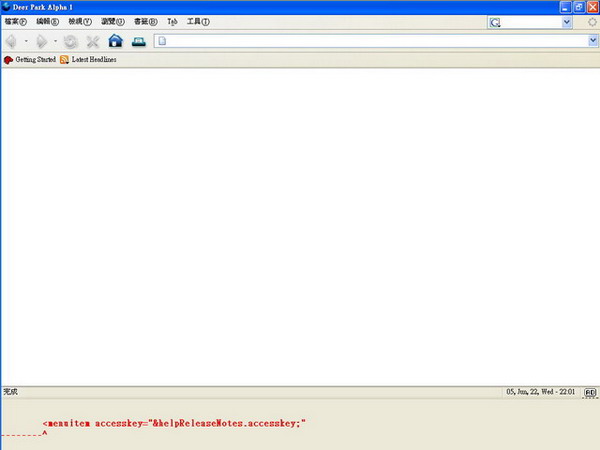Open the Forward history dropdown arrow
The height and width of the screenshot is (450, 600).
pos(55,41)
